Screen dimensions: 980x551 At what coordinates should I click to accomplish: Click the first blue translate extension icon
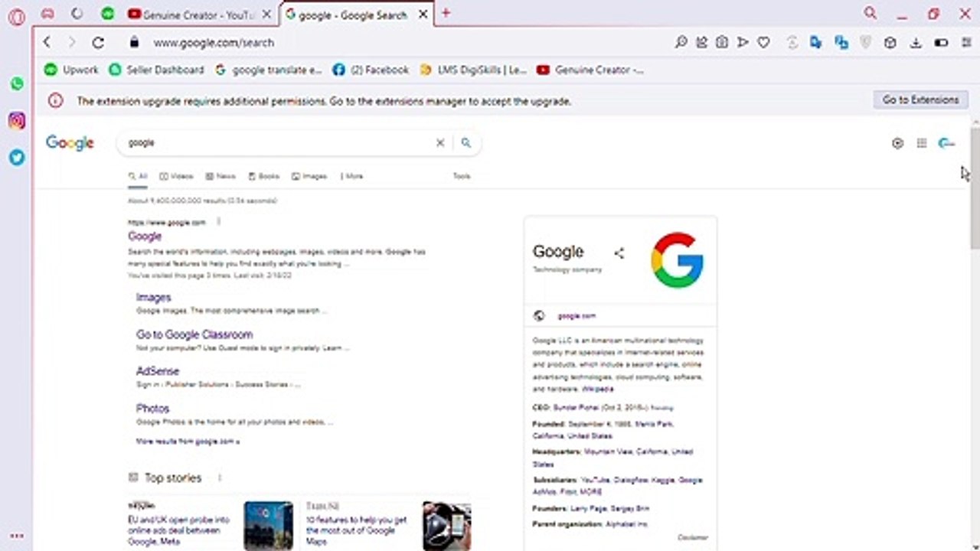click(x=816, y=43)
